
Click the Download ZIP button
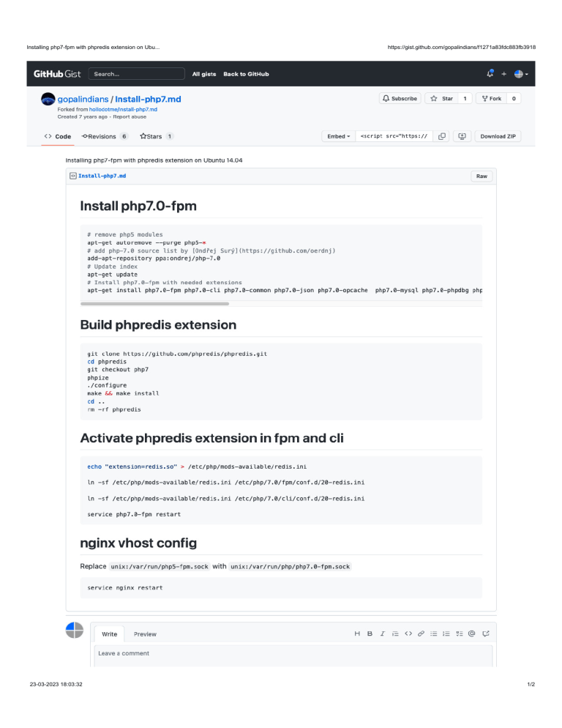pyautogui.click(x=498, y=135)
